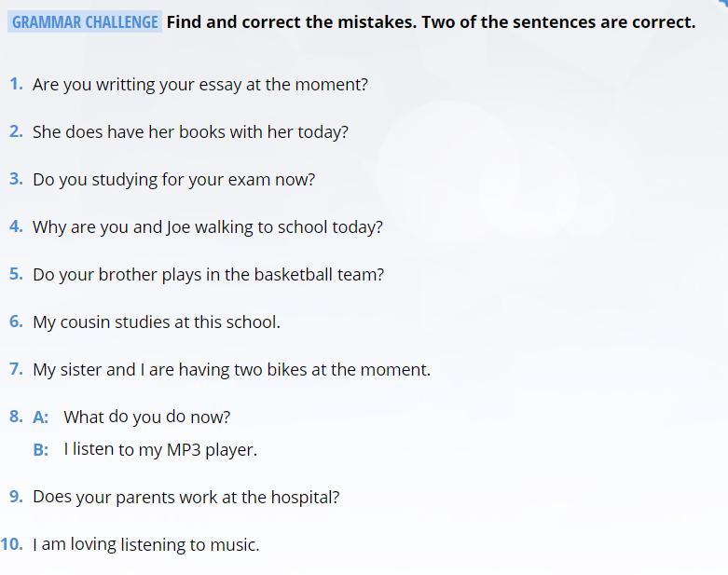
Task: Click sentence 'Do you studying for your exam now?'
Action: pos(173,180)
